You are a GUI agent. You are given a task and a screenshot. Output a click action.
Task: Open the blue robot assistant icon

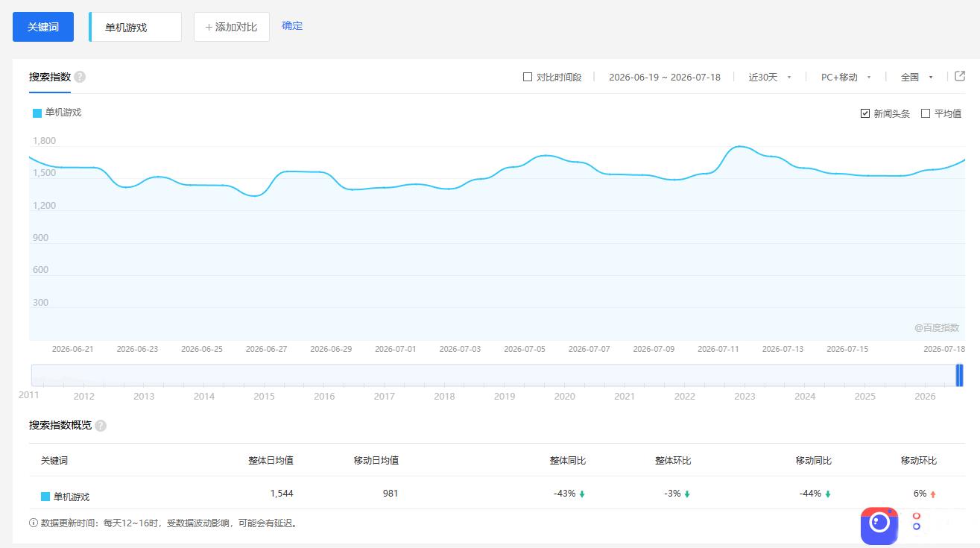tap(879, 526)
